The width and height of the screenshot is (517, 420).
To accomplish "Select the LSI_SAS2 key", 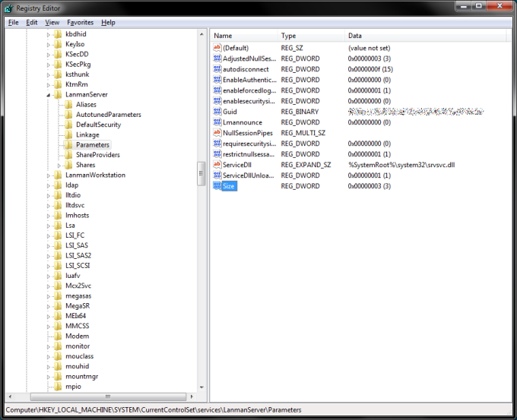I will click(78, 256).
